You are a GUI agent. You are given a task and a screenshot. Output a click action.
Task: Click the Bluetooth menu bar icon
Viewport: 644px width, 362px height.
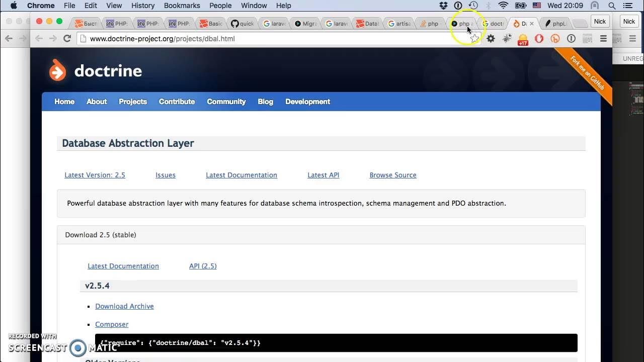click(488, 6)
